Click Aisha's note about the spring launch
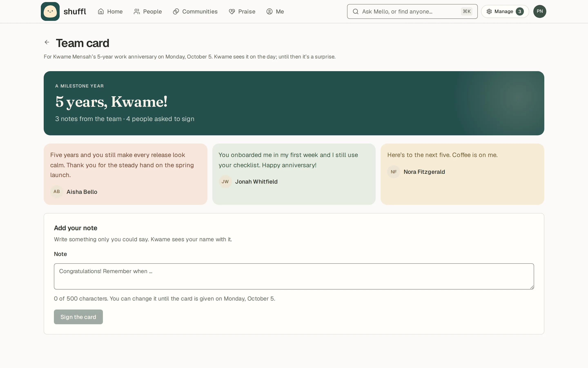The image size is (588, 368). click(122, 165)
